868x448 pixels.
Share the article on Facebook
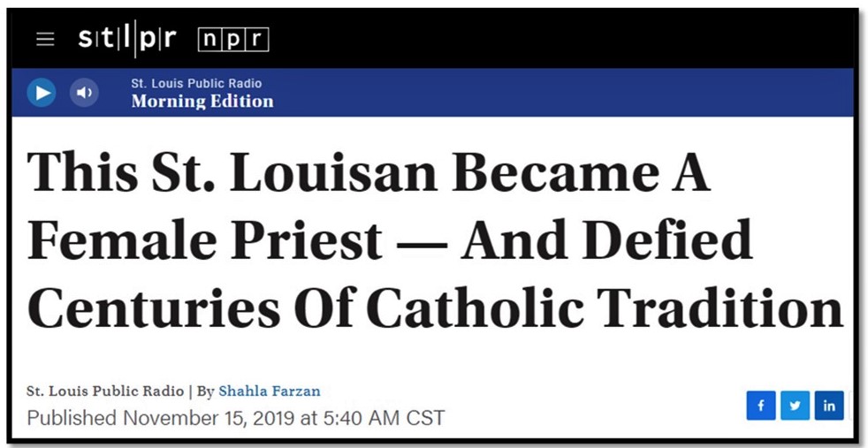[x=760, y=406]
